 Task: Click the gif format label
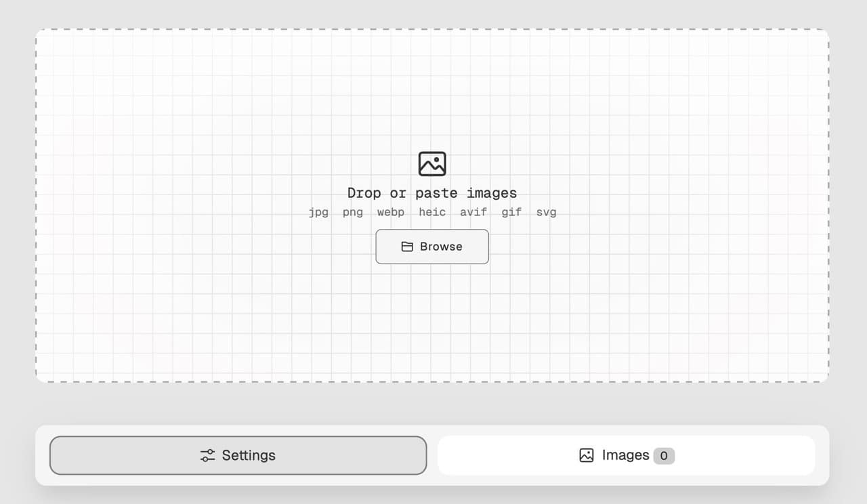tap(511, 212)
